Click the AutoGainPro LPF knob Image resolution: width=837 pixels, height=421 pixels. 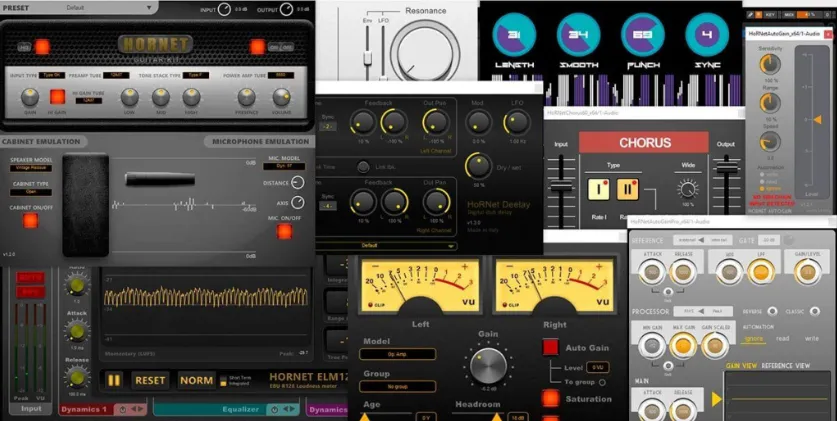point(761,272)
